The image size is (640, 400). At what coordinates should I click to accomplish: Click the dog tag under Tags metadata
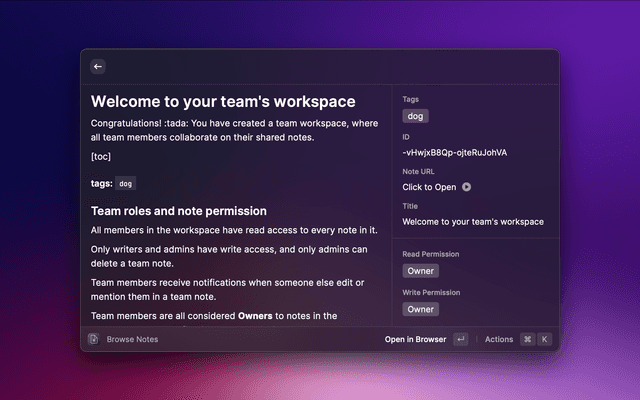(415, 116)
